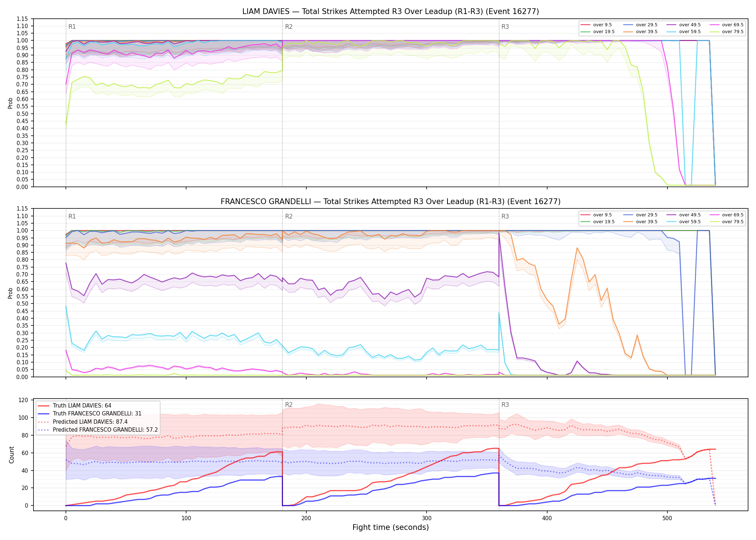Click the R1 round label in Liam Davies chart
The width and height of the screenshot is (756, 540).
coord(72,27)
